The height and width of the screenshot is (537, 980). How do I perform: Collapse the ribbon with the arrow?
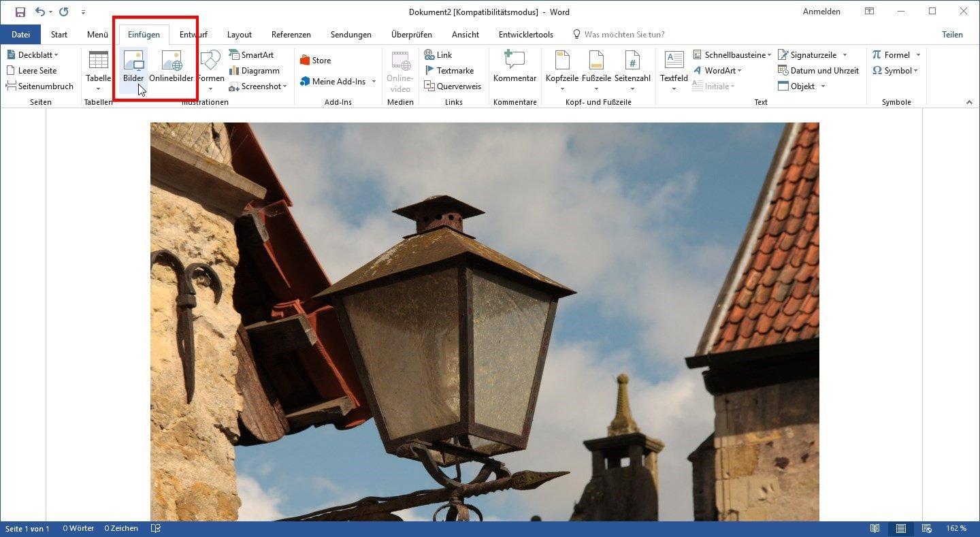(970, 102)
